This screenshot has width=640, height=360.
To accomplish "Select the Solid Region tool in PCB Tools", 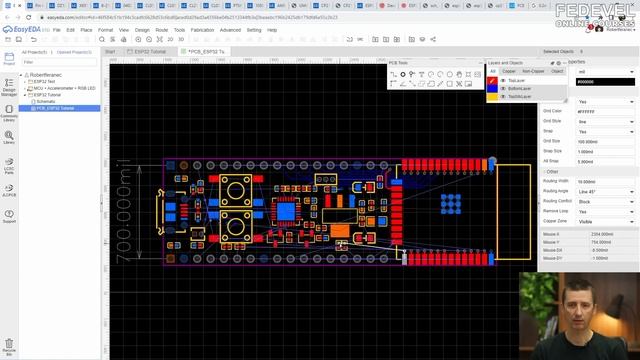I will 431,84.
